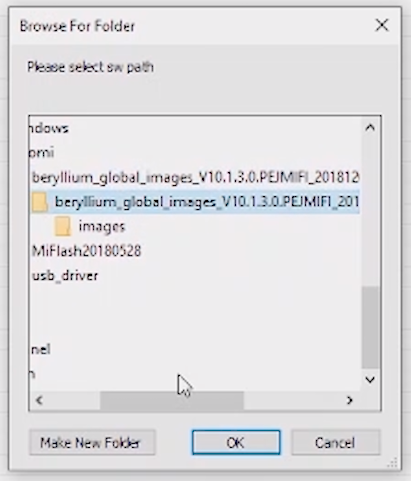Click the Make New Folder button
The width and height of the screenshot is (411, 481).
[x=92, y=443]
